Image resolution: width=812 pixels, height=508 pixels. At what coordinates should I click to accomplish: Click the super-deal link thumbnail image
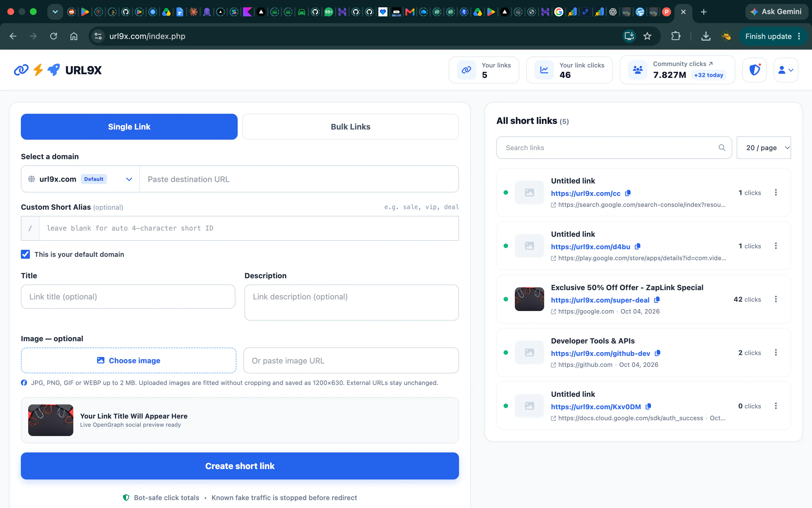pyautogui.click(x=529, y=299)
